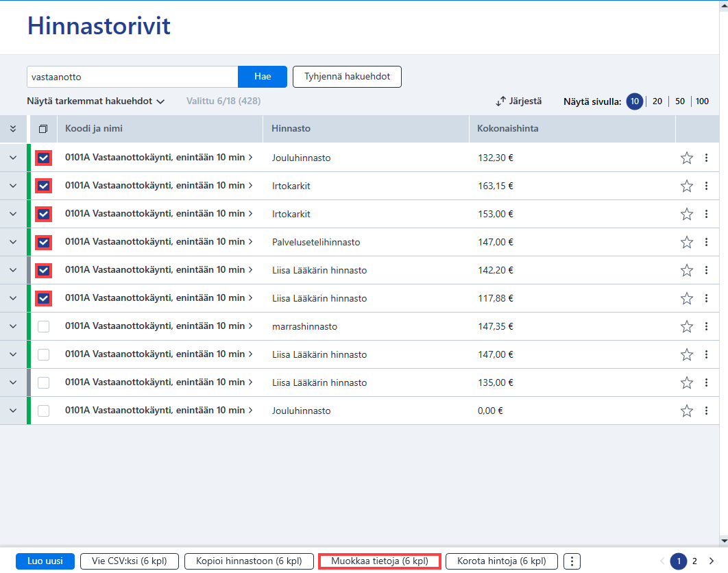Uncheck the Palvelusetelihinnasto row checkbox
The image size is (728, 573).
point(44,242)
